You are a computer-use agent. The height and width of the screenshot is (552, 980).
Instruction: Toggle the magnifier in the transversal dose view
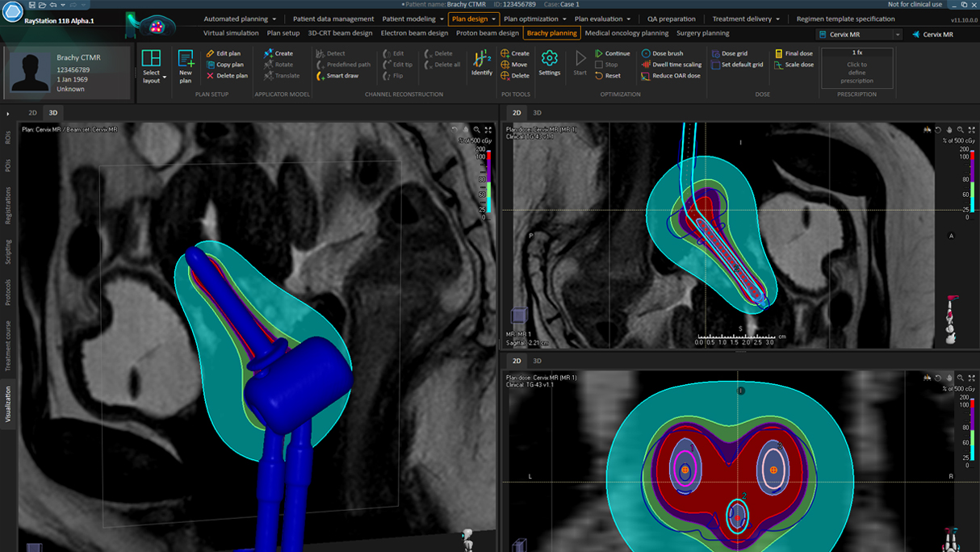click(961, 378)
